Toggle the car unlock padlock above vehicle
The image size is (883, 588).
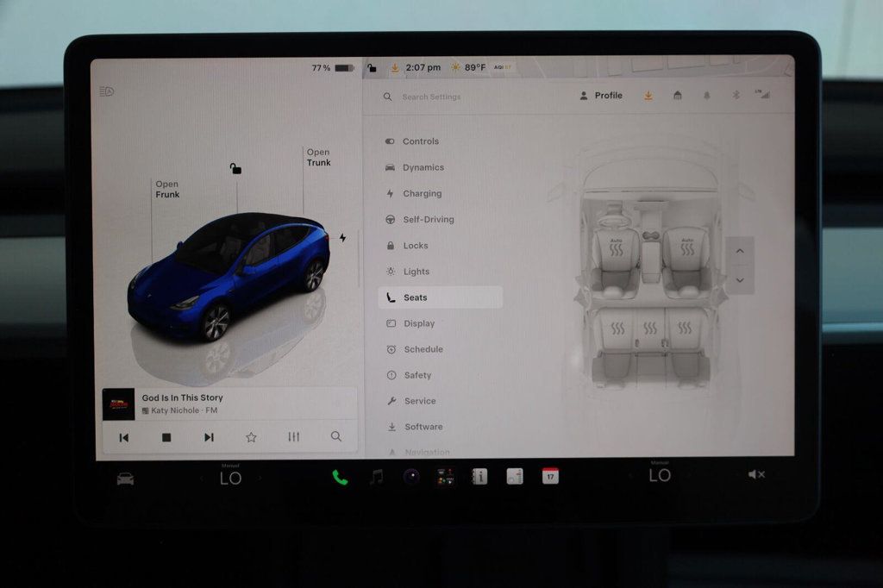pyautogui.click(x=235, y=168)
